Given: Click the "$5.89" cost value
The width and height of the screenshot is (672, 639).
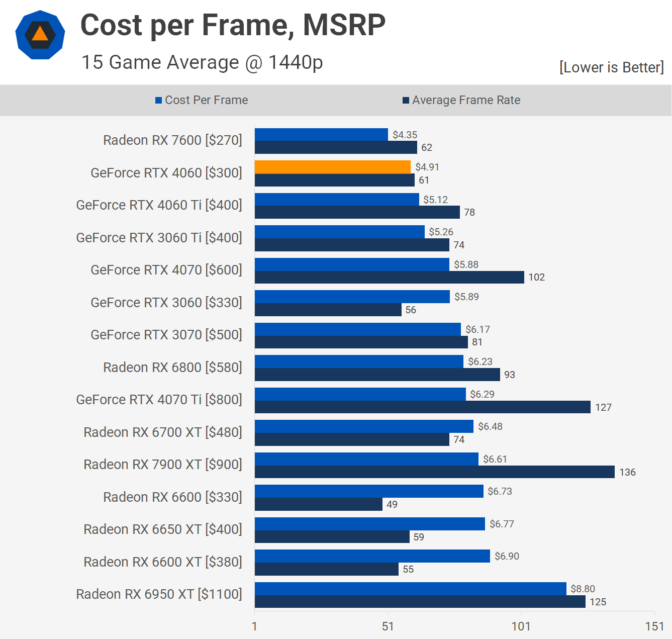Looking at the screenshot, I should coord(466,297).
